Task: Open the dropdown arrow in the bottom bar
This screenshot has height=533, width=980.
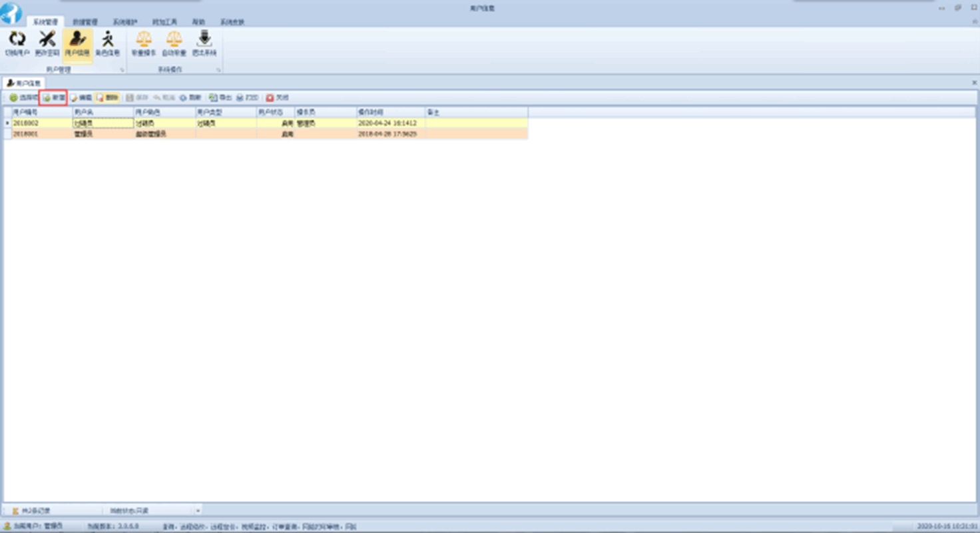Action: 198,511
